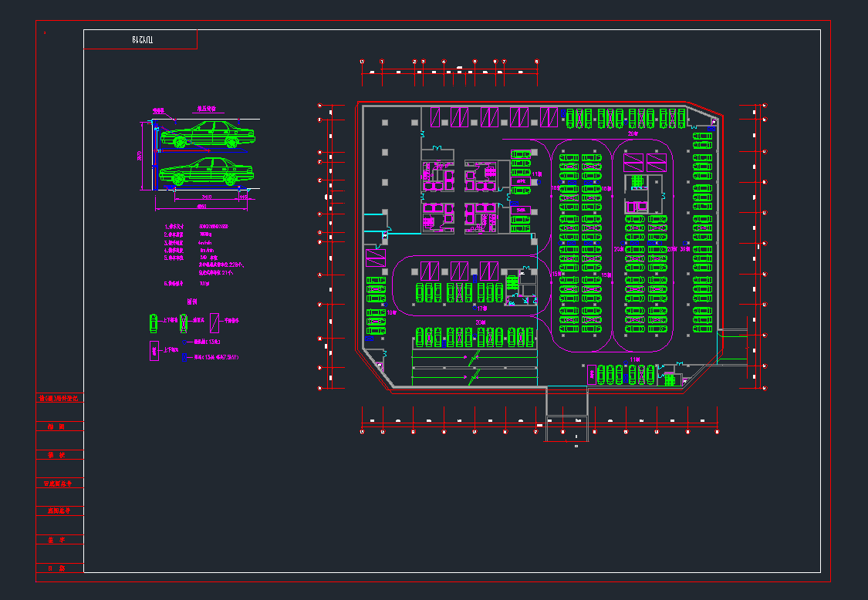Select the magenta legend heading above the symbols

(x=194, y=302)
